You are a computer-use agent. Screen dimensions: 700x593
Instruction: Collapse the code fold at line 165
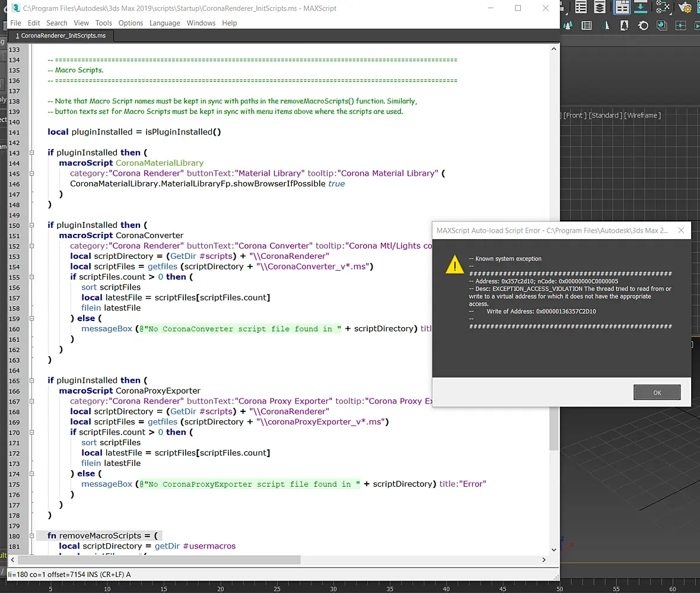click(x=31, y=380)
